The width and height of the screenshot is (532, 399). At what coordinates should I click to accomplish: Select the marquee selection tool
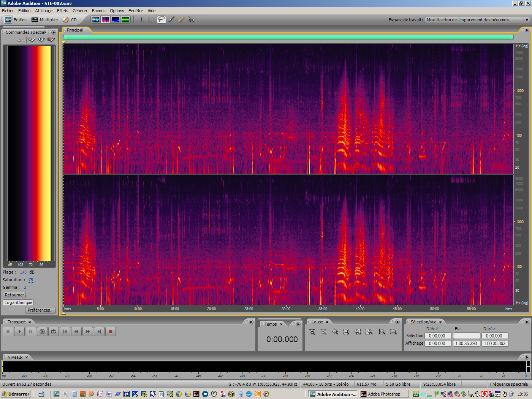(151, 19)
